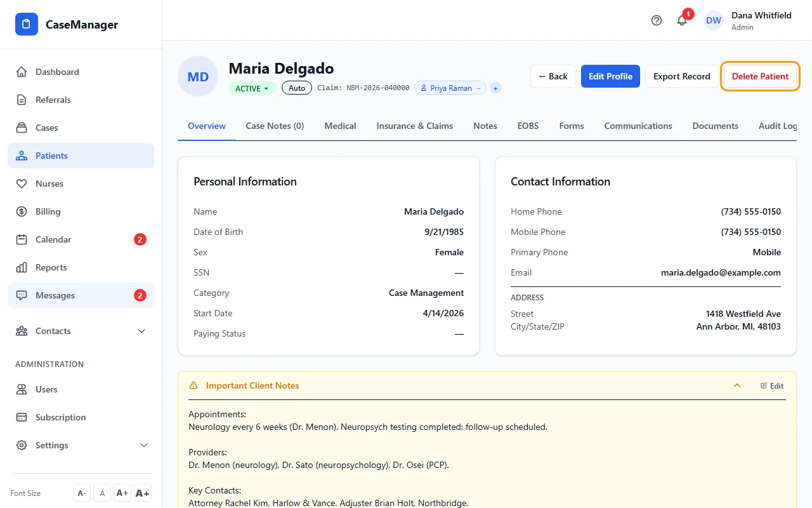Open the Dana Whitfield user menu
Image resolution: width=812 pixels, height=508 pixels.
(x=748, y=20)
